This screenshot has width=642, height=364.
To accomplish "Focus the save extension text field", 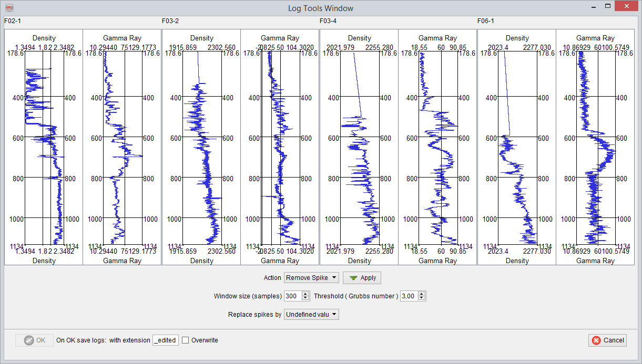I will point(166,340).
